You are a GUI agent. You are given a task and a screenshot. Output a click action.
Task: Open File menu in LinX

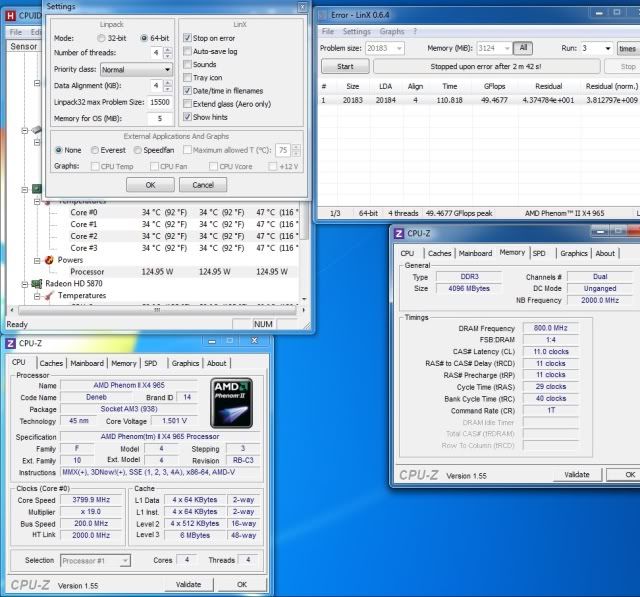coord(328,31)
